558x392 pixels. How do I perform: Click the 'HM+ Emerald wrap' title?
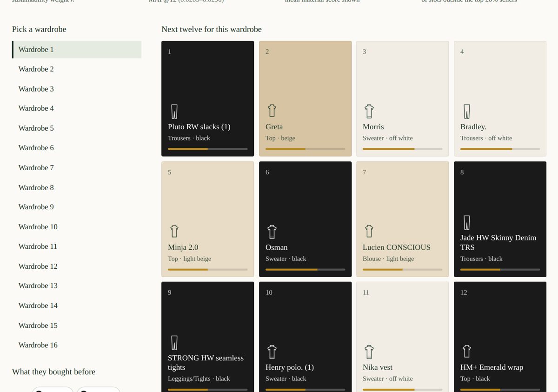(492, 367)
